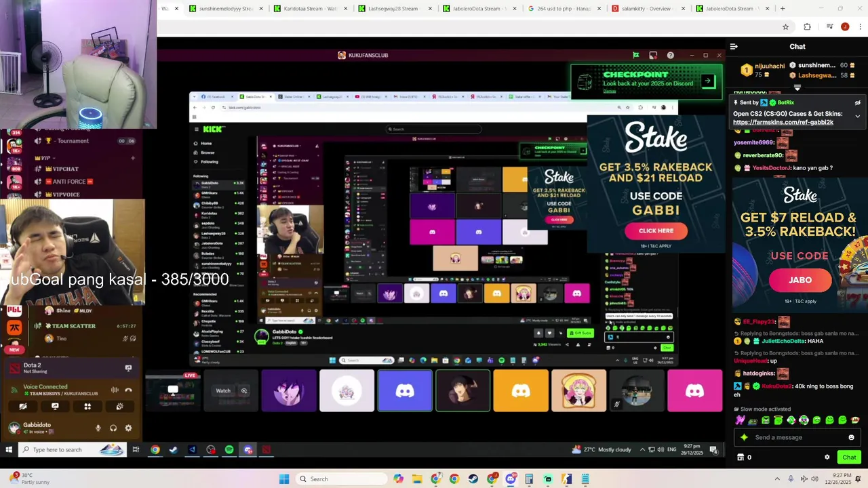Expand the gift leaderboard arrow

click(797, 87)
